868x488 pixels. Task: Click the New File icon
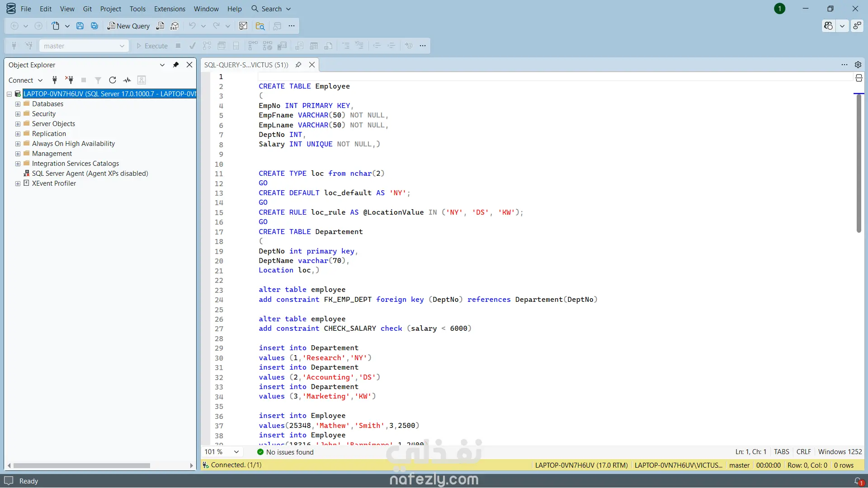click(55, 26)
